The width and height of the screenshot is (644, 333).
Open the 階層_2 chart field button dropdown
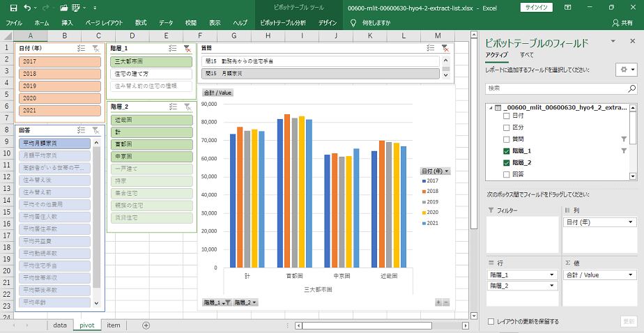pos(245,302)
